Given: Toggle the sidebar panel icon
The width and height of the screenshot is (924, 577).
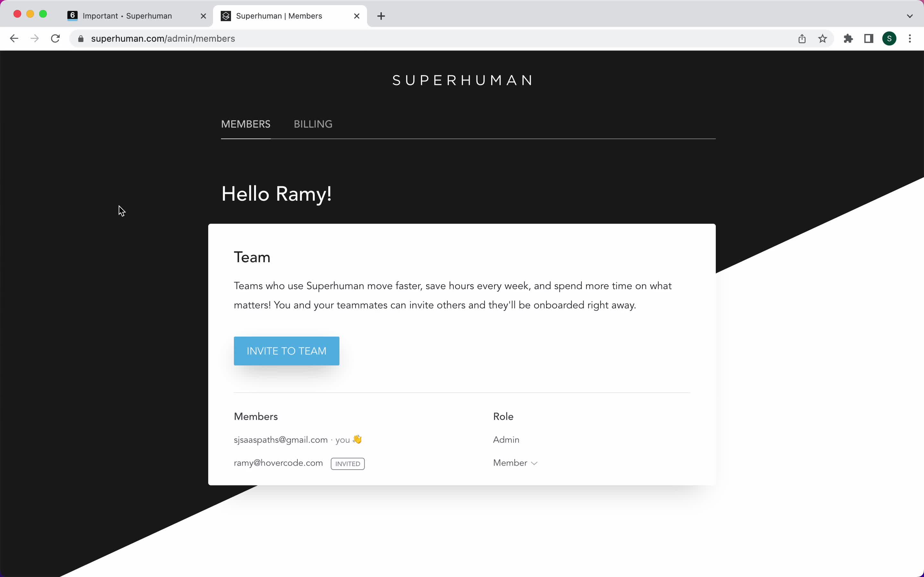Looking at the screenshot, I should [869, 38].
